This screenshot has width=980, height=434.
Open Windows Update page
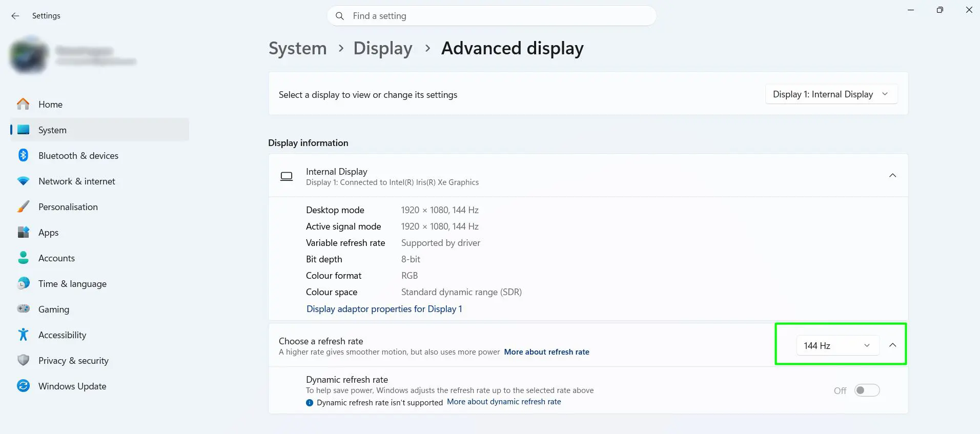(100, 386)
